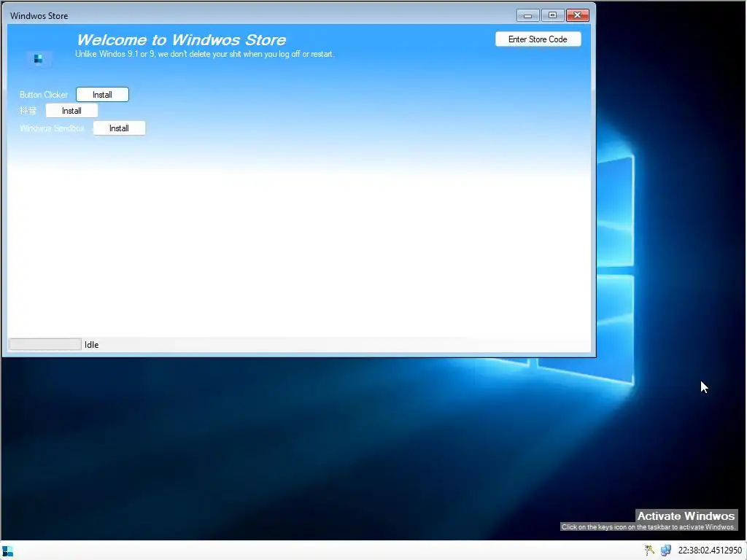Click the Idle status text
747x560 pixels.
(x=91, y=345)
